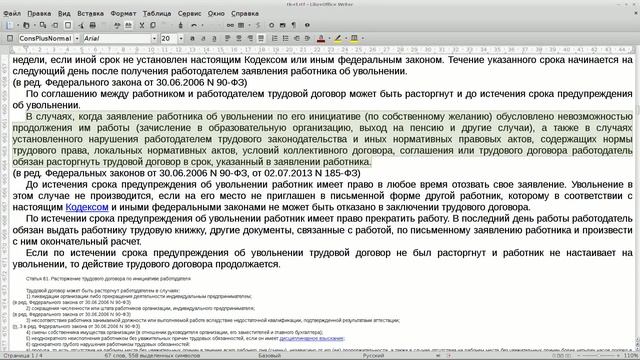Click into the ConsPlusNormal style field
This screenshot has height=360, width=640.
45,38
